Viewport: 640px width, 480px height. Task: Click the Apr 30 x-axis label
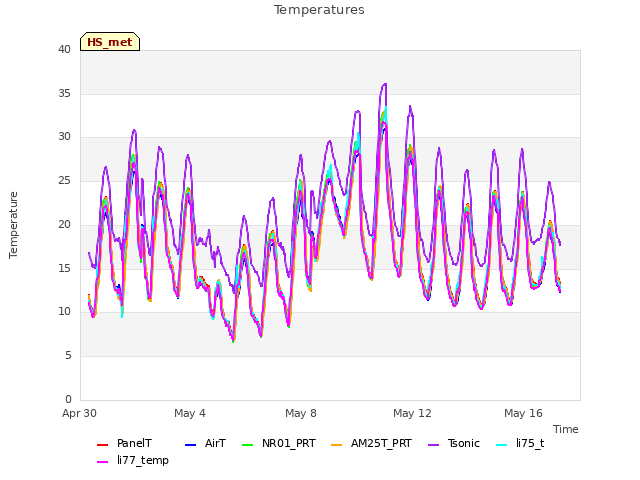tap(79, 413)
